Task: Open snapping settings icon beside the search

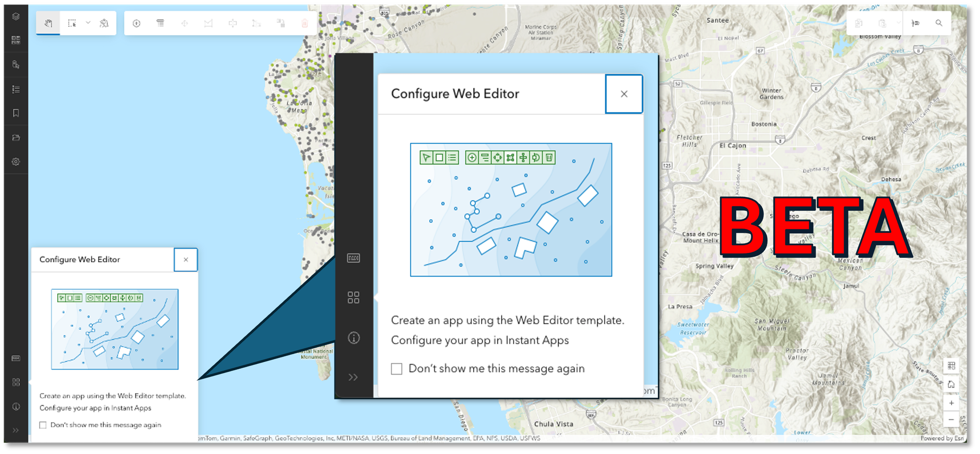Action: [x=915, y=23]
